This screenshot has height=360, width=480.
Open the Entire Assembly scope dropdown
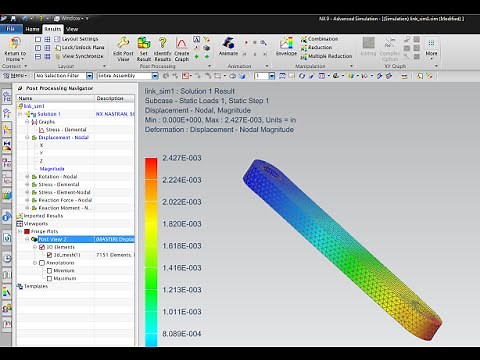155,76
